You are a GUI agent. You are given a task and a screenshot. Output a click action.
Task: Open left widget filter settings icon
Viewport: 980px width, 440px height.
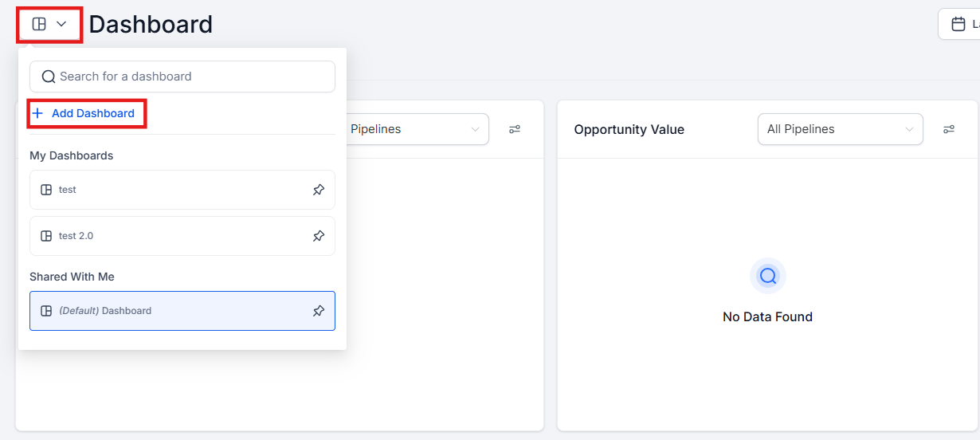(x=515, y=129)
